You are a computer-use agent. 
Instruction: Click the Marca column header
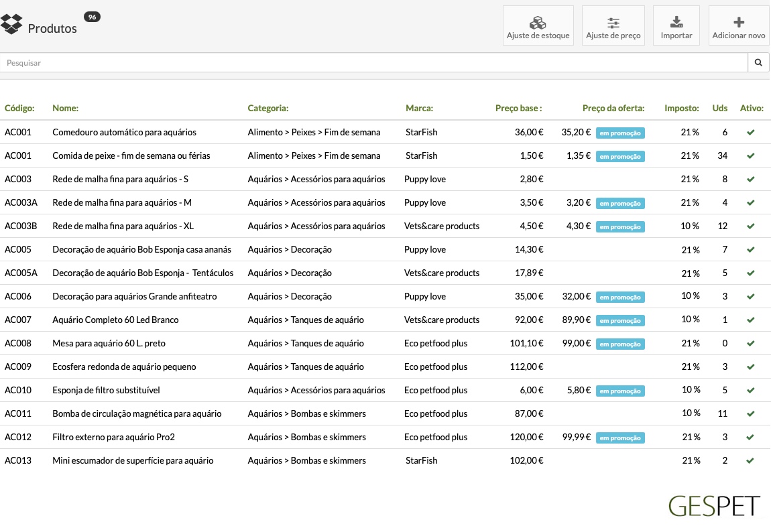pyautogui.click(x=420, y=108)
